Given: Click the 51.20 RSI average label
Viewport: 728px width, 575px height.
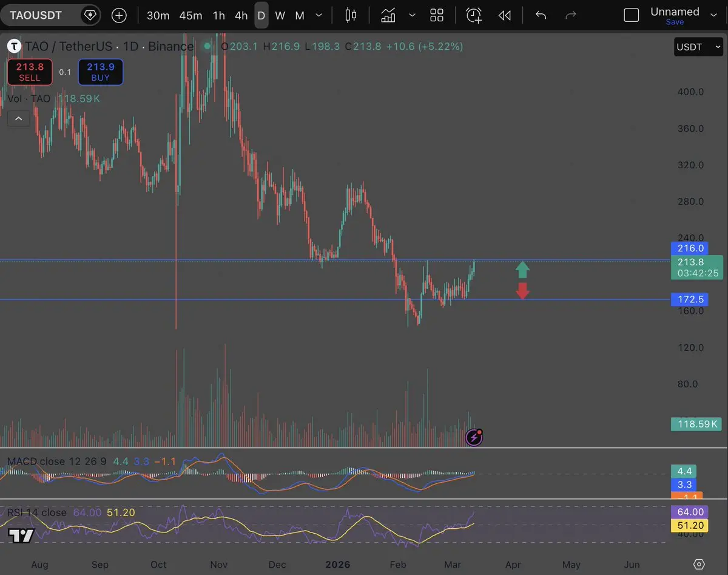Looking at the screenshot, I should click(689, 525).
